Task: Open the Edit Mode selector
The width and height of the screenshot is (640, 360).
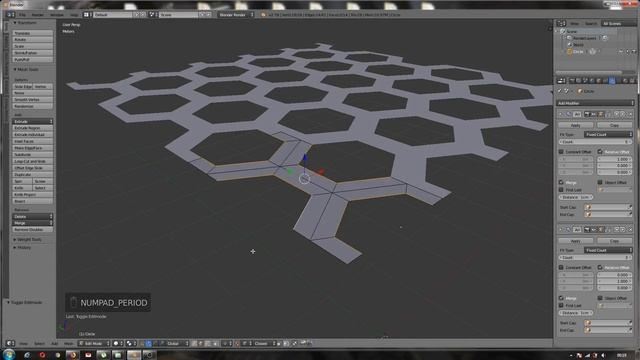Action: pos(94,344)
